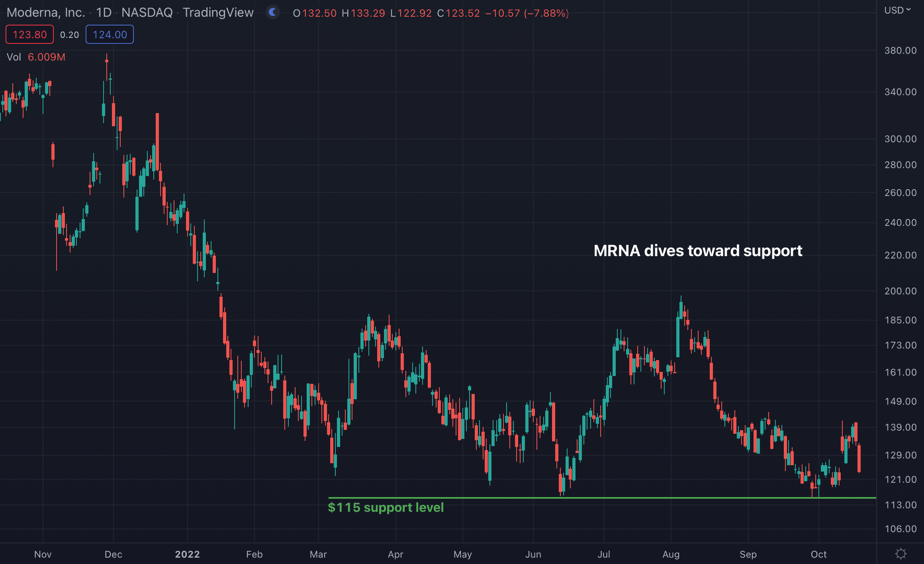Click 113.00 on the price scale

900,505
